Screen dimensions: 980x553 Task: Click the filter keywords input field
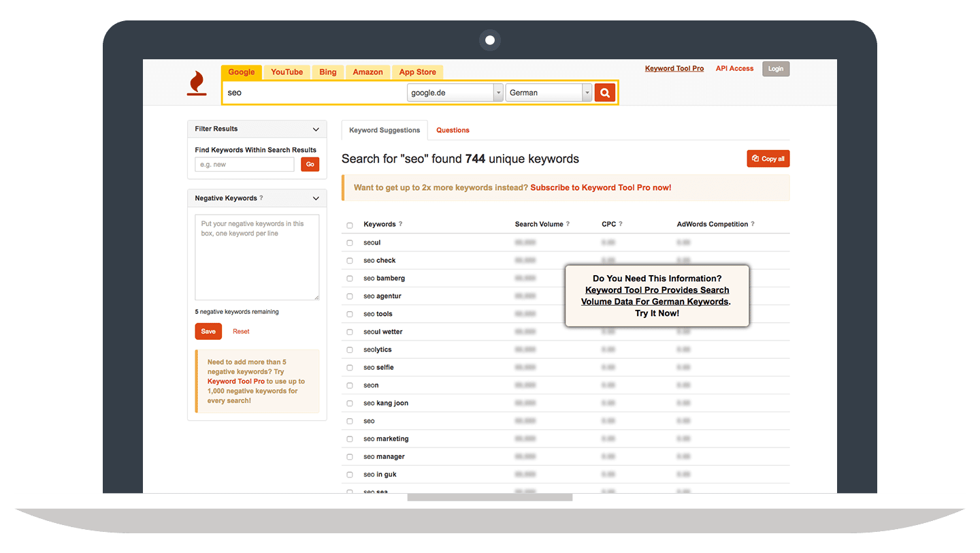tap(244, 164)
